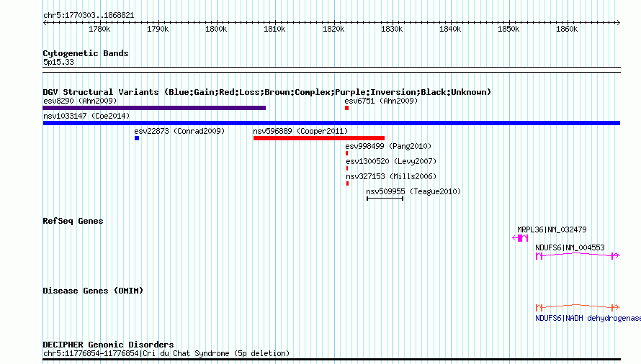Open nsv327153 (Mills2006) label
The height and width of the screenshot is (364, 641).
(391, 176)
